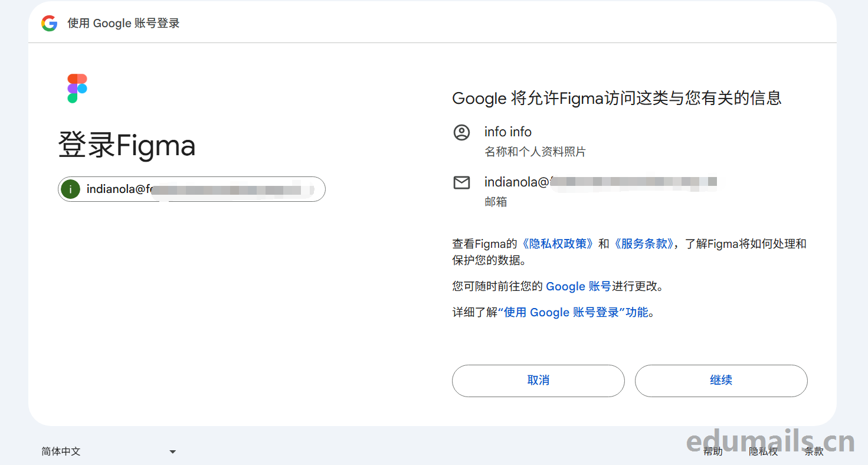Image resolution: width=868 pixels, height=465 pixels.
Task: Click the profile person icon
Action: [x=461, y=132]
